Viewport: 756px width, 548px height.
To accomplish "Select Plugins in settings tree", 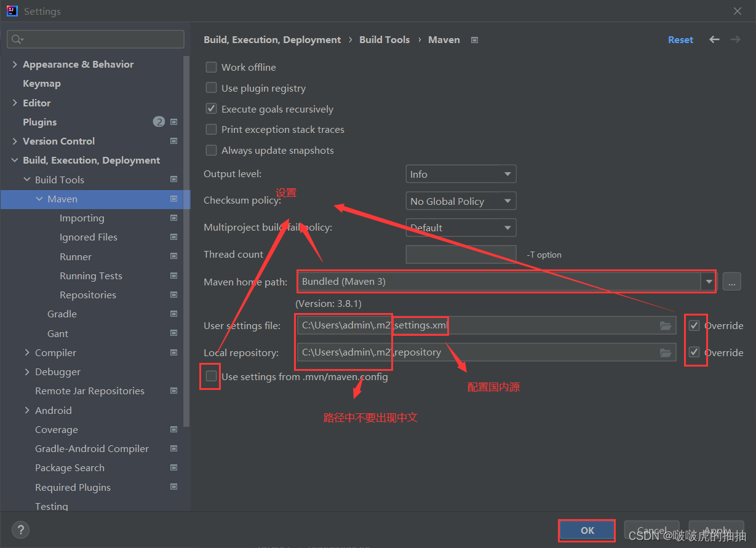I will [x=39, y=122].
